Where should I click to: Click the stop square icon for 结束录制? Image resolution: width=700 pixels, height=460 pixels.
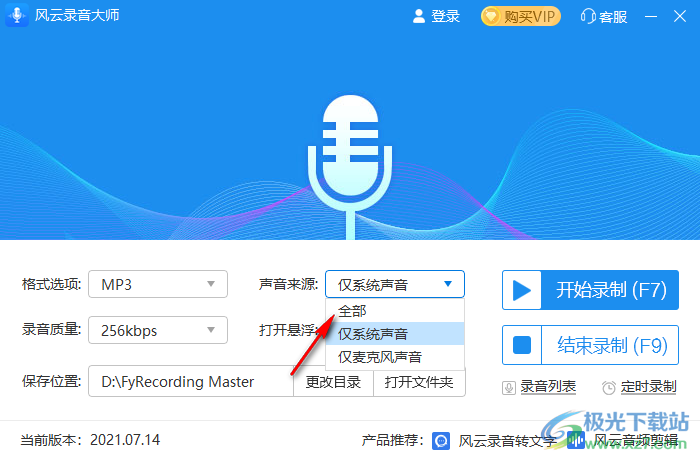(x=522, y=345)
